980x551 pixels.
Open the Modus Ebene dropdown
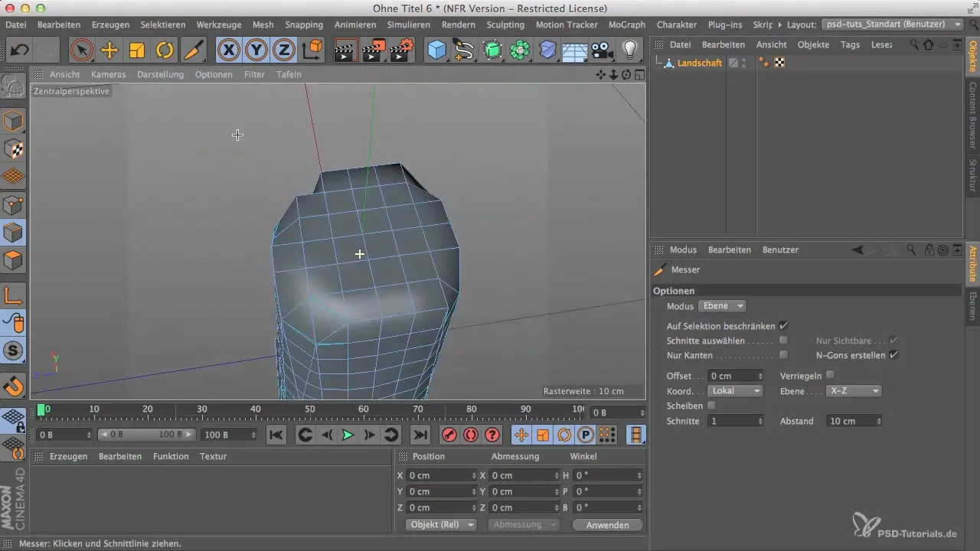click(722, 305)
